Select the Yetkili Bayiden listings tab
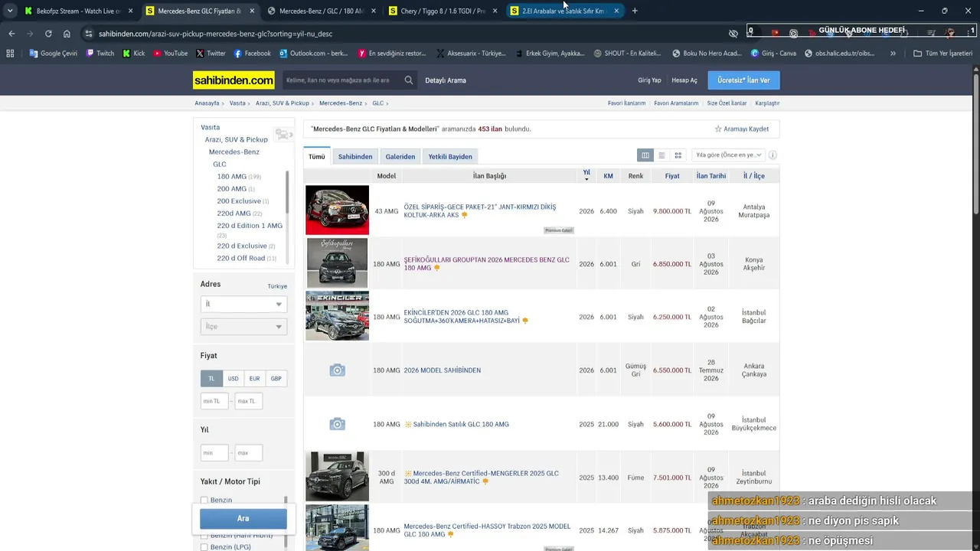 450,156
